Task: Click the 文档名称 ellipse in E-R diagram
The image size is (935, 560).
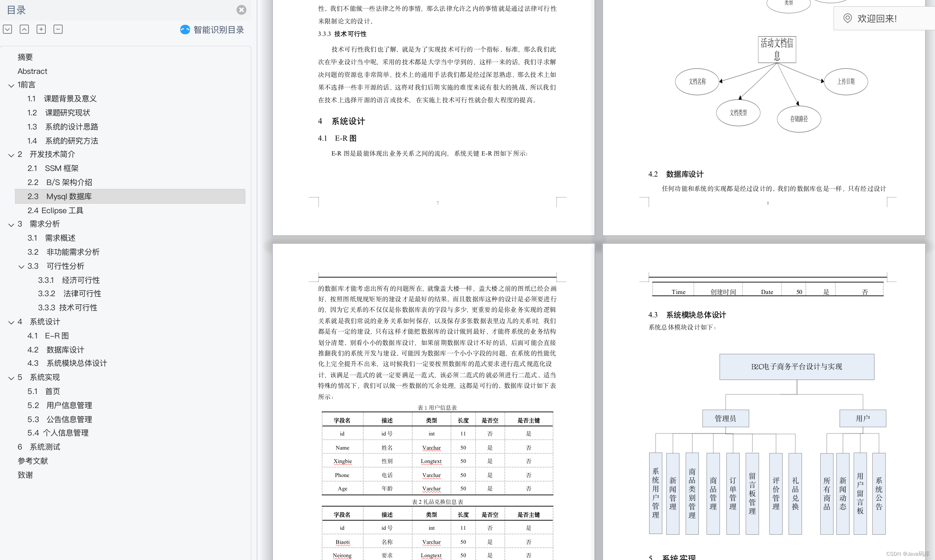Action: (697, 82)
